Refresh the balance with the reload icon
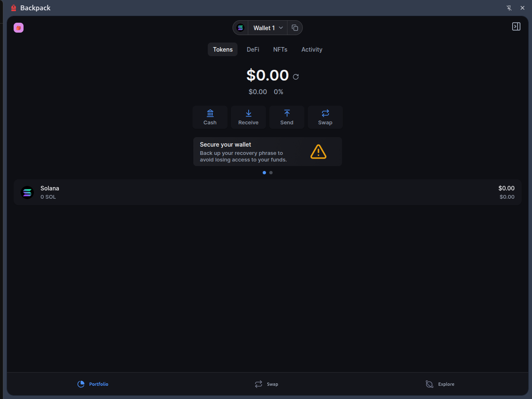The image size is (532, 399). pos(296,76)
